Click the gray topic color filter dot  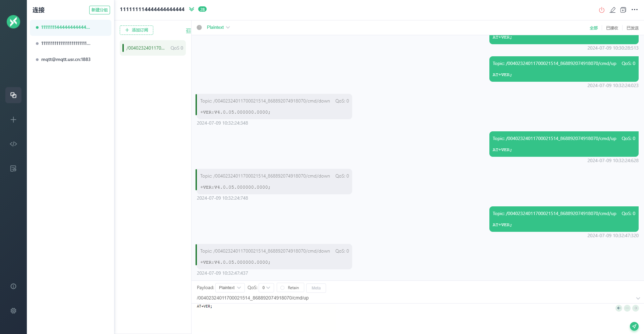[x=199, y=27]
